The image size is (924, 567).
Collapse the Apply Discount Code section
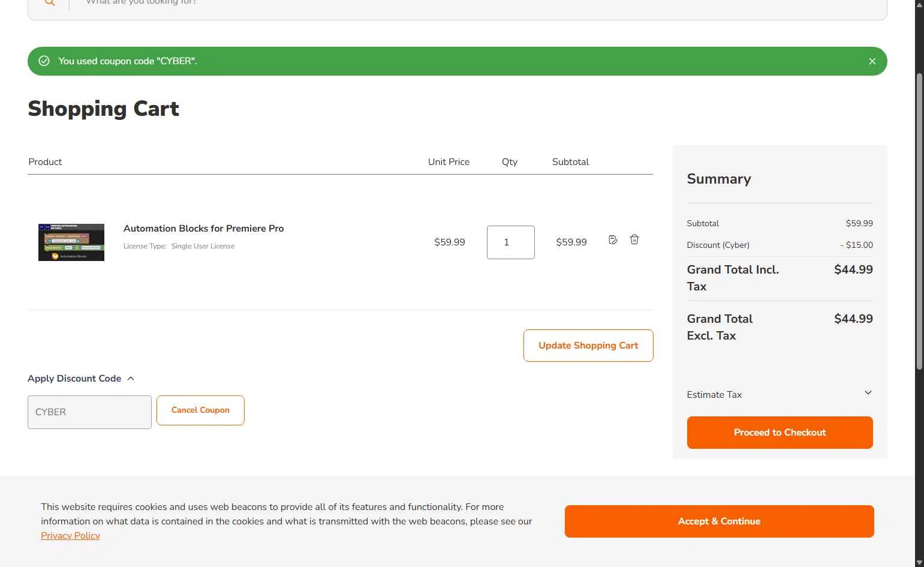coord(81,379)
